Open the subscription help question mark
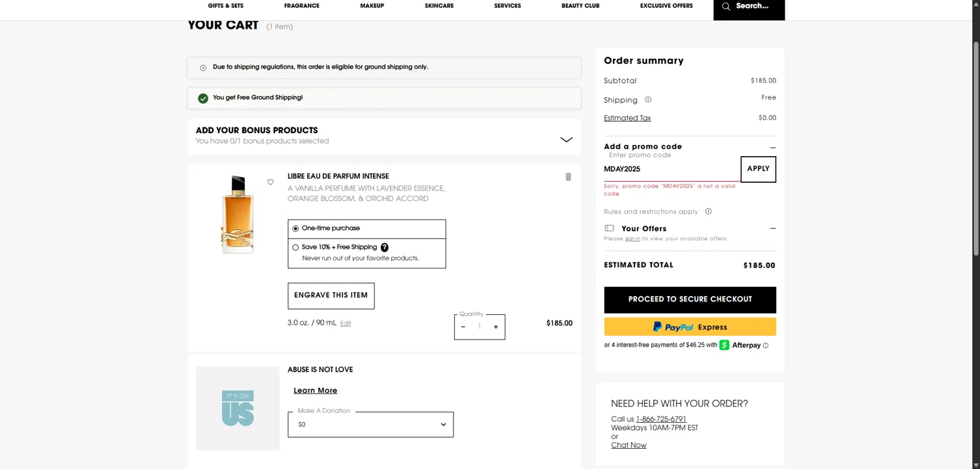 click(385, 248)
